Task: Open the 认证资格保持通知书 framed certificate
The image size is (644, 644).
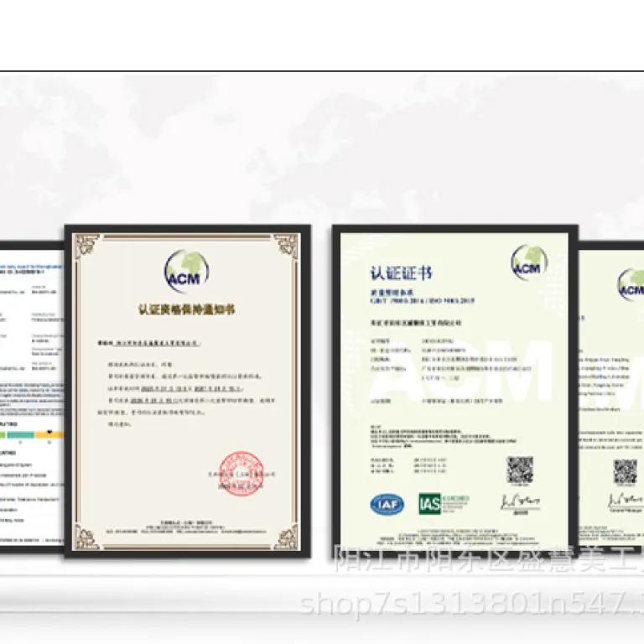Action: tap(188, 391)
